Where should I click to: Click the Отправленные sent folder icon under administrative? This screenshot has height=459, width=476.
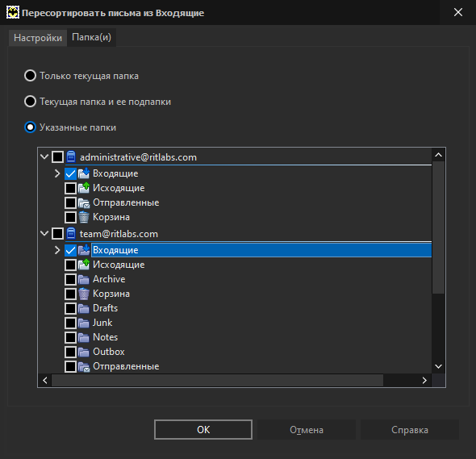(x=84, y=202)
